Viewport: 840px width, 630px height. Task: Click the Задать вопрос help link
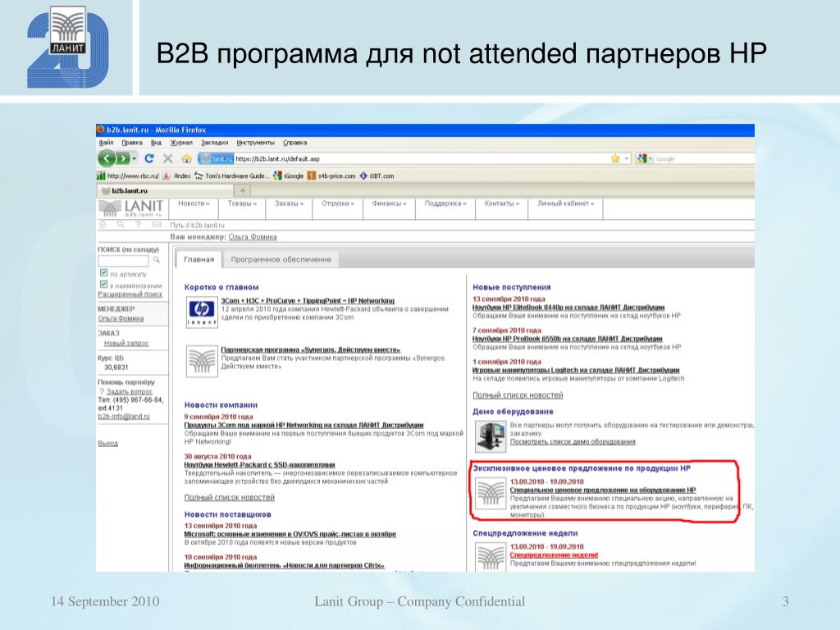pyautogui.click(x=129, y=391)
